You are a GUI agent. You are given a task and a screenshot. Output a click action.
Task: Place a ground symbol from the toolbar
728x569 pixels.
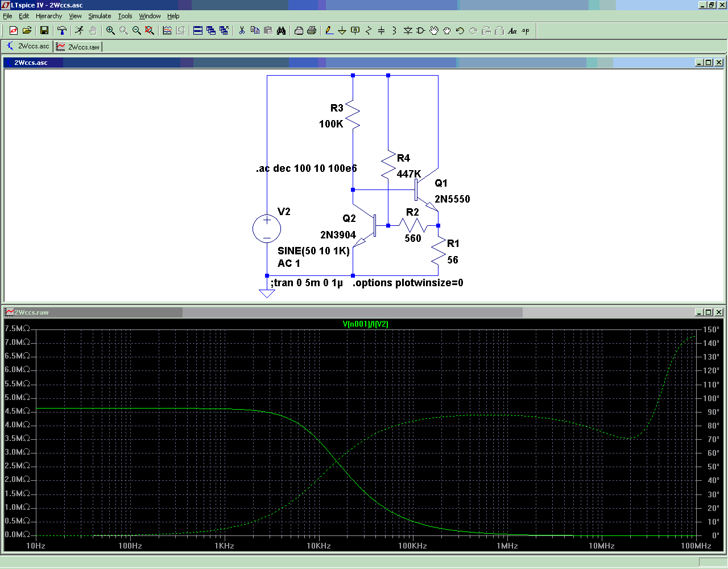342,31
